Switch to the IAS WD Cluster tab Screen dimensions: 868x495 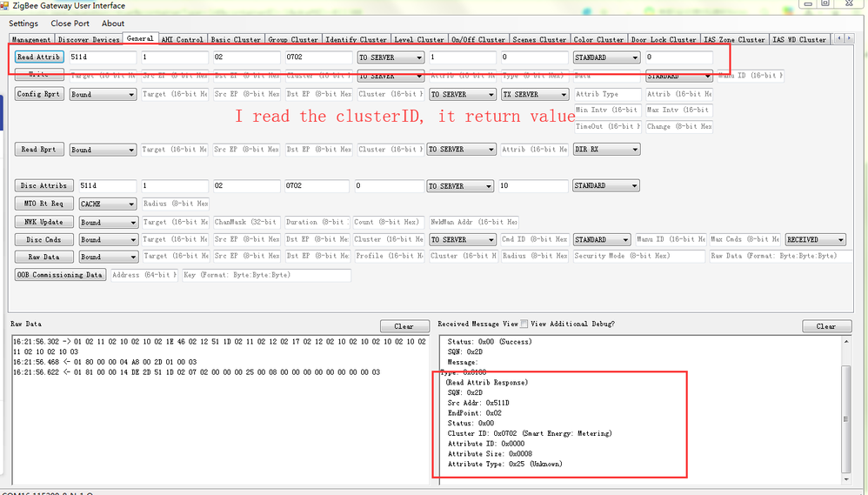point(799,39)
